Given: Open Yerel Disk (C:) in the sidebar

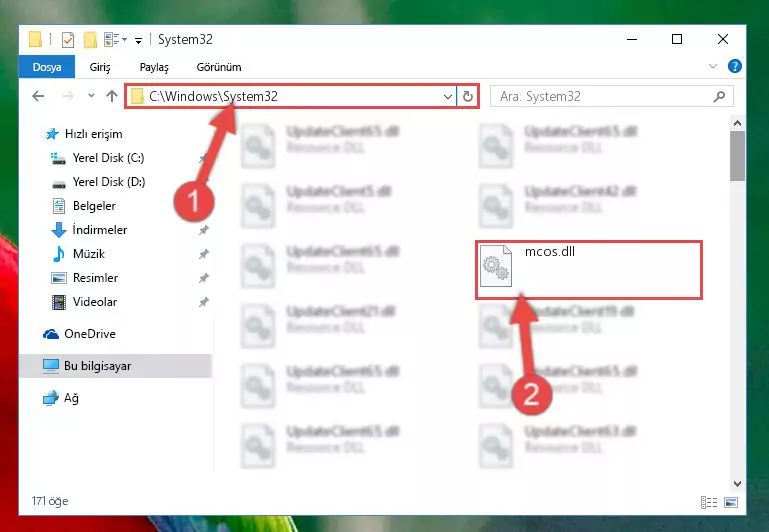Looking at the screenshot, I should (98, 158).
